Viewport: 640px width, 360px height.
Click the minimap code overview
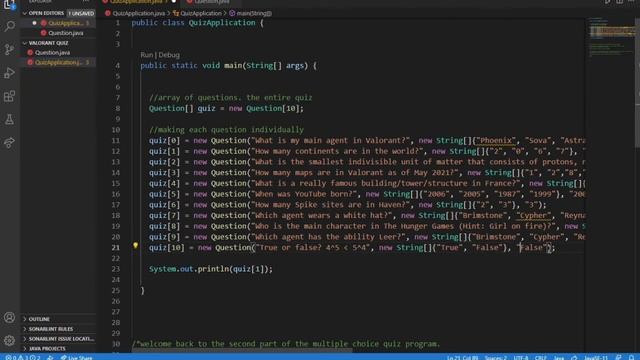(x=611, y=37)
